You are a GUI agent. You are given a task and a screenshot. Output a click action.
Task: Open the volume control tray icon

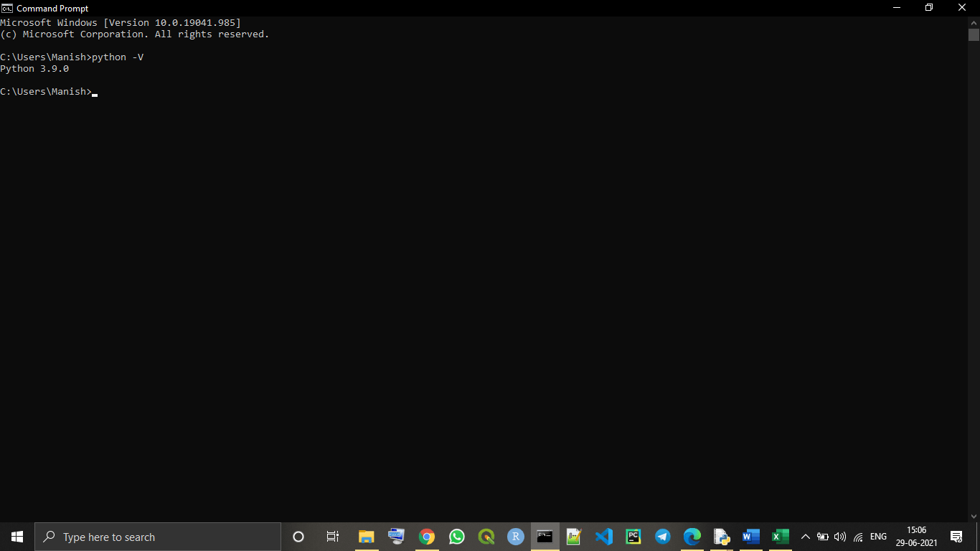840,537
